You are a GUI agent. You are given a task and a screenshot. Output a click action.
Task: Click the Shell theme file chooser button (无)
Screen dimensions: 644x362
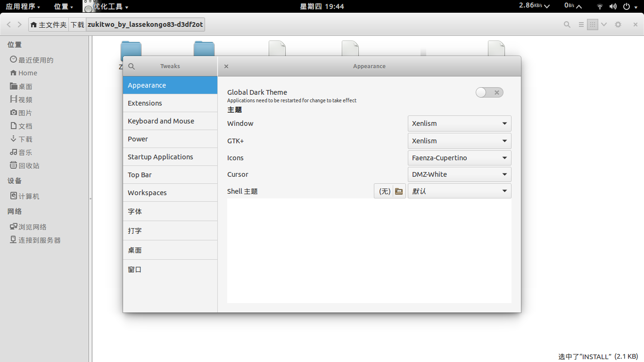point(390,191)
